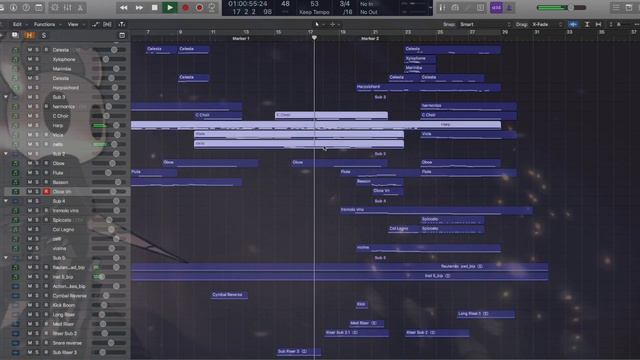
Task: Adjust the Harp track volume slider
Action: pos(109,125)
